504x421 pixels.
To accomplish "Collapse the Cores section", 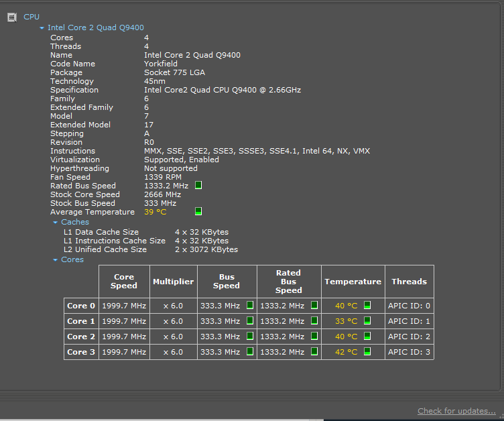I will click(x=55, y=260).
